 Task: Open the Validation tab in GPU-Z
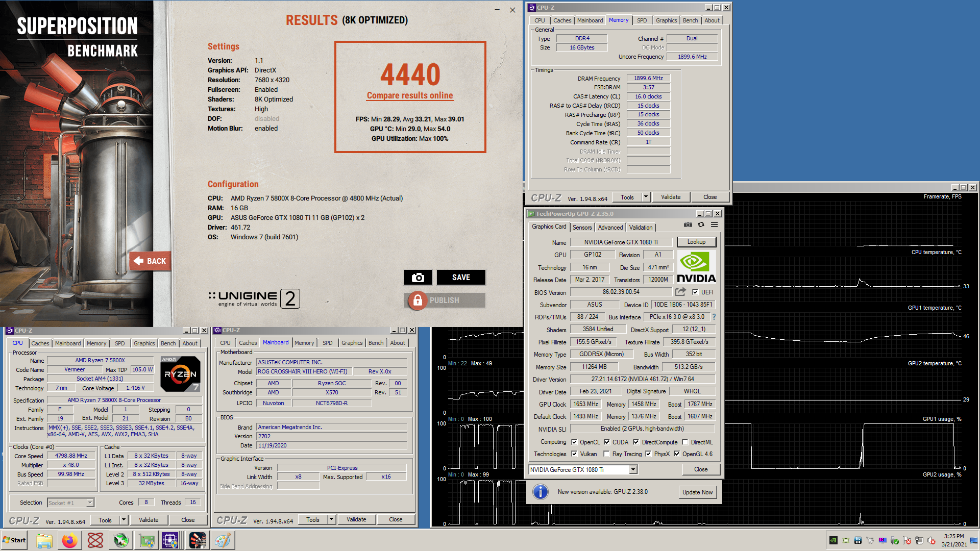click(x=641, y=227)
